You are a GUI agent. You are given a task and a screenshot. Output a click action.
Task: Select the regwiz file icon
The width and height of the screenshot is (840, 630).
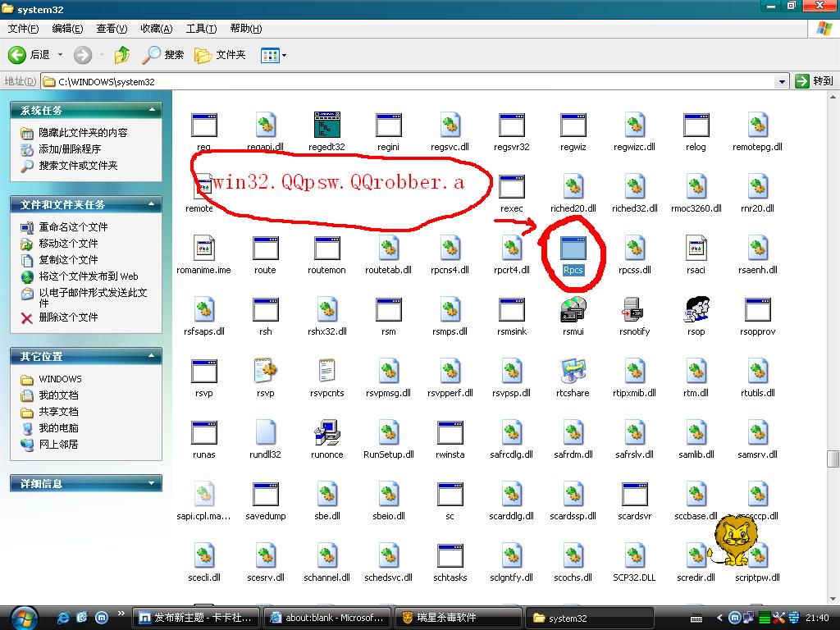(573, 125)
